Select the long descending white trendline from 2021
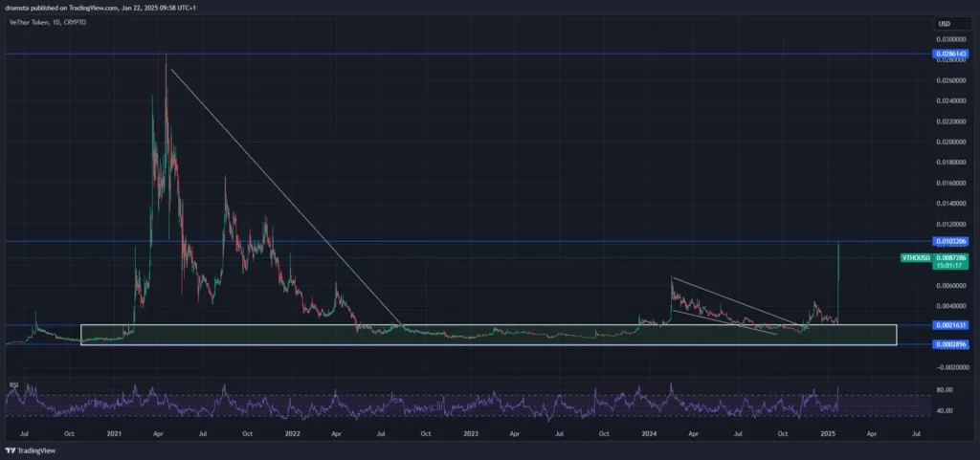Image resolution: width=980 pixels, height=460 pixels. click(x=287, y=200)
